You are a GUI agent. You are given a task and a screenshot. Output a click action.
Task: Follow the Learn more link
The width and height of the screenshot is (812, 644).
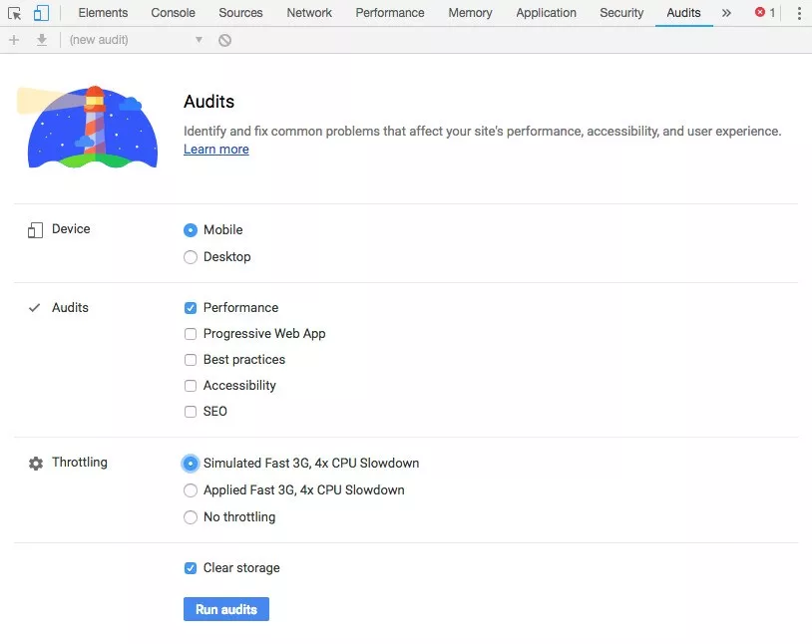pyautogui.click(x=215, y=150)
